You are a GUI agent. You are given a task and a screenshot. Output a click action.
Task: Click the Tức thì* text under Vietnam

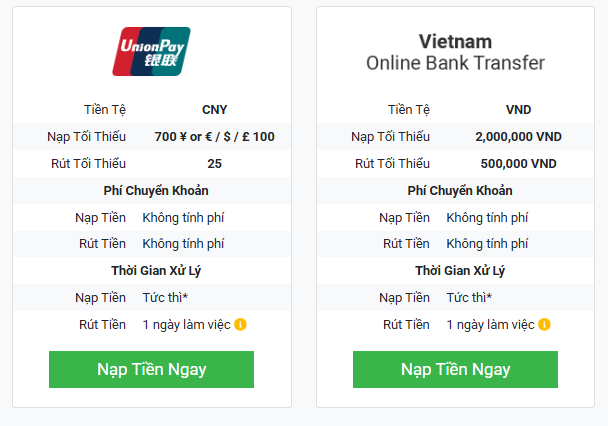pyautogui.click(x=471, y=297)
